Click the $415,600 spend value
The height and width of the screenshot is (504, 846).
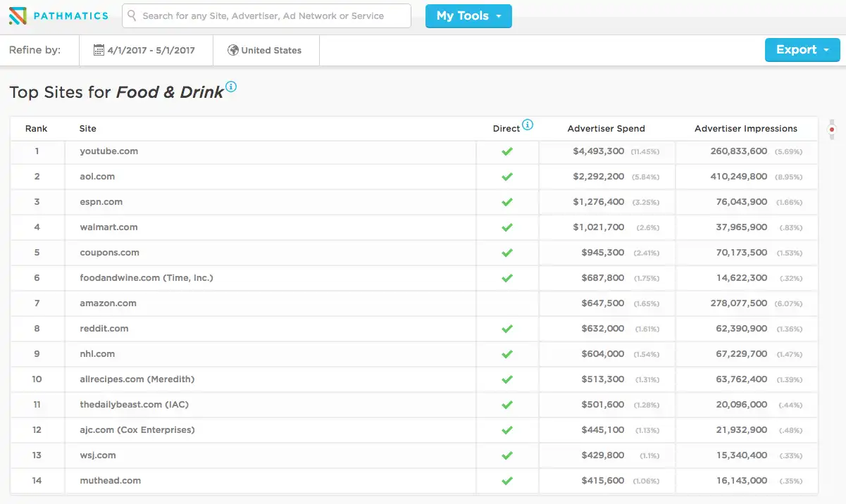[603, 481]
